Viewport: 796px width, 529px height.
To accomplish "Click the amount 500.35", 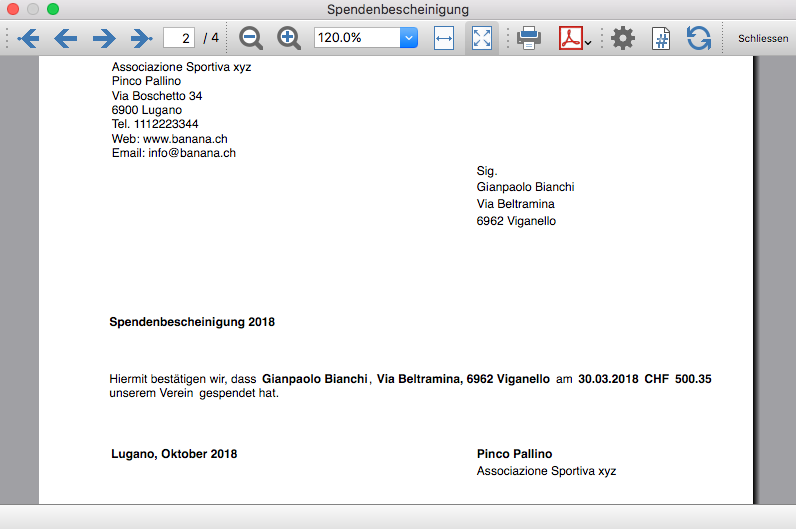I will (693, 379).
